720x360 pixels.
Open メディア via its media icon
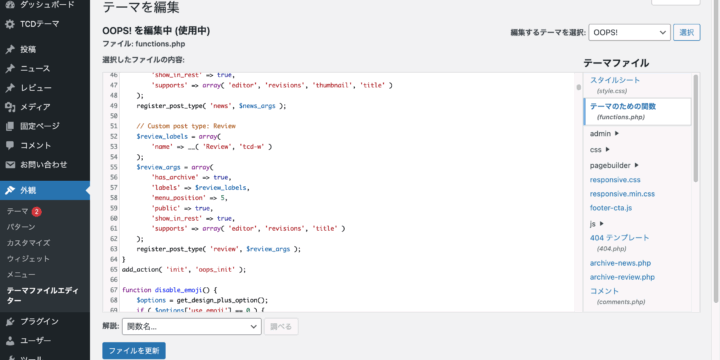coord(10,107)
